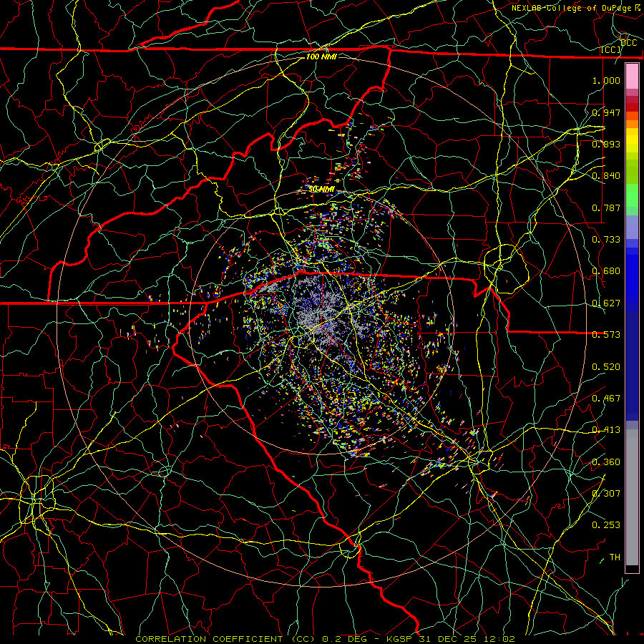This screenshot has height=644, width=644.
Task: Click the [CC] legend heading
Action: tap(611, 49)
